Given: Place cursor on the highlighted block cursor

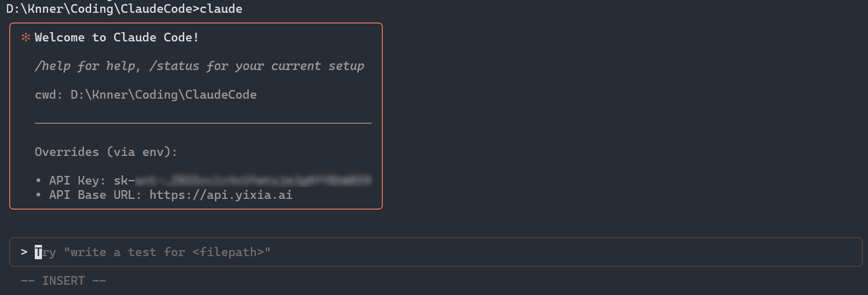Looking at the screenshot, I should tap(38, 252).
